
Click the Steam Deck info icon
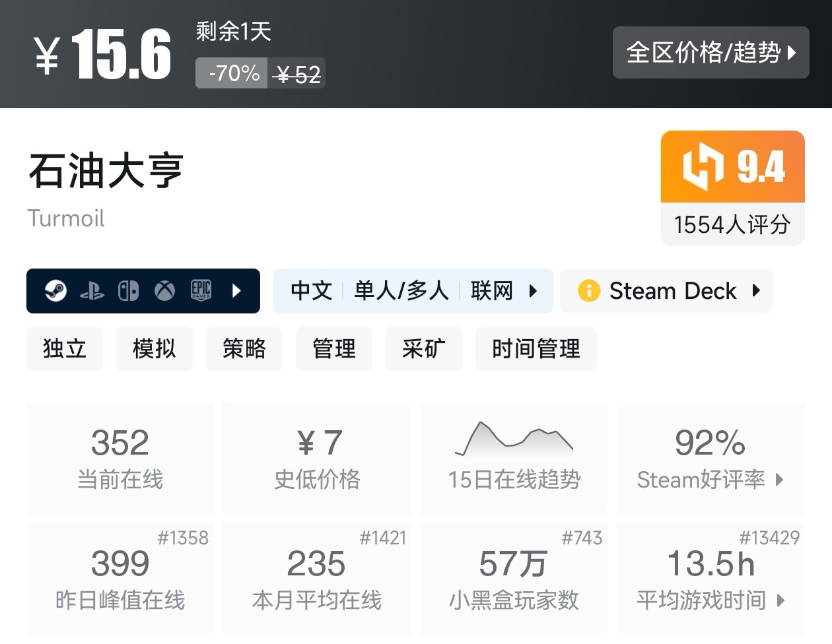(588, 290)
